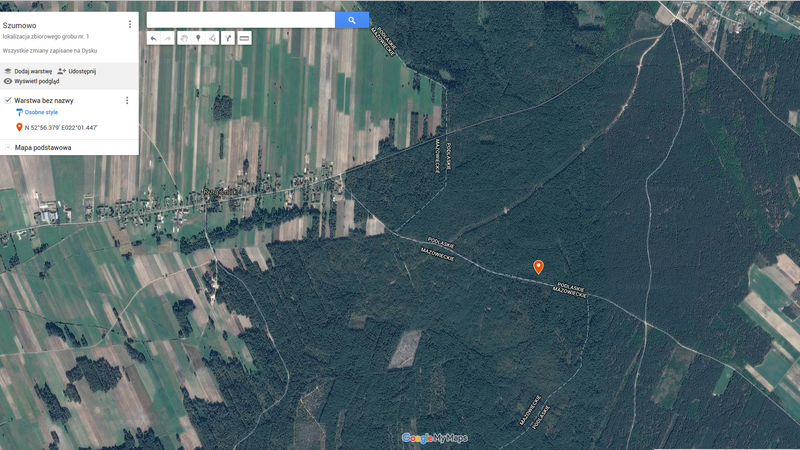Select the draw line tool
Image resolution: width=800 pixels, height=450 pixels.
[x=213, y=38]
